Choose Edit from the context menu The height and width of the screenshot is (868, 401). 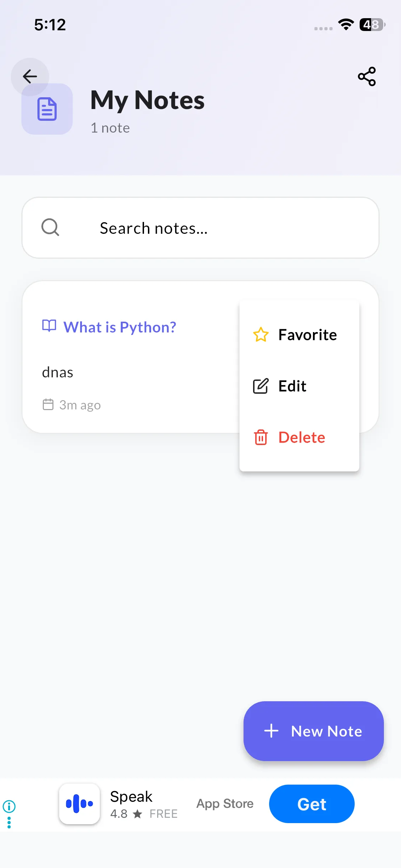[292, 386]
